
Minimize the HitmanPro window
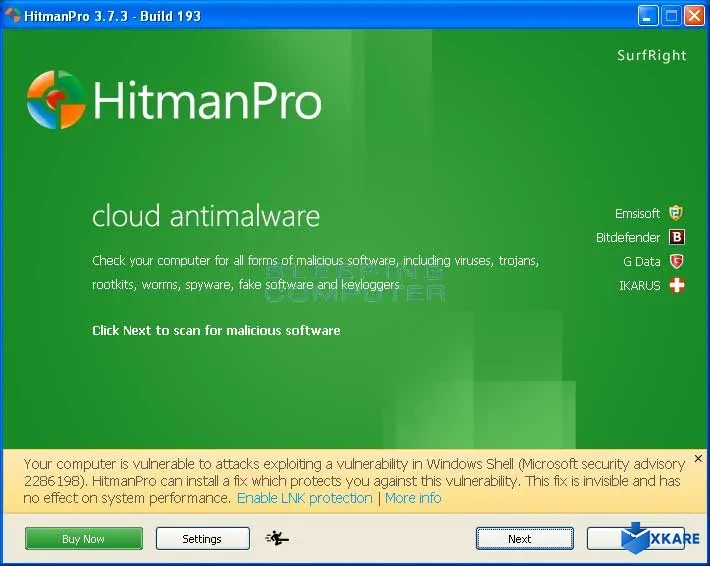(x=648, y=16)
